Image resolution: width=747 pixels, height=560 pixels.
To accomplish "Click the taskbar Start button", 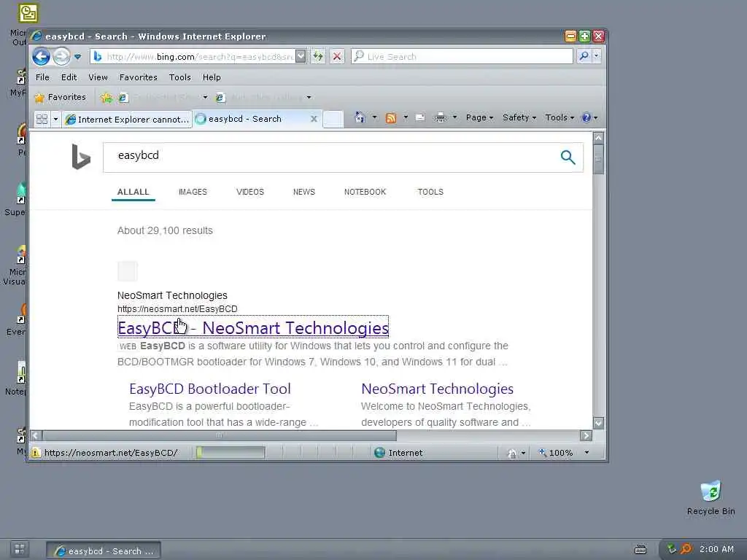I will point(20,550).
